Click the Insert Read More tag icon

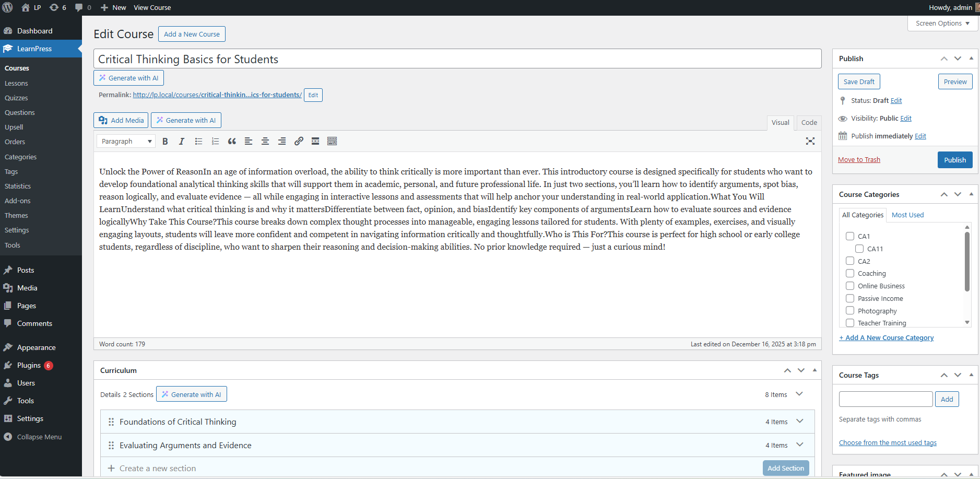coord(315,141)
